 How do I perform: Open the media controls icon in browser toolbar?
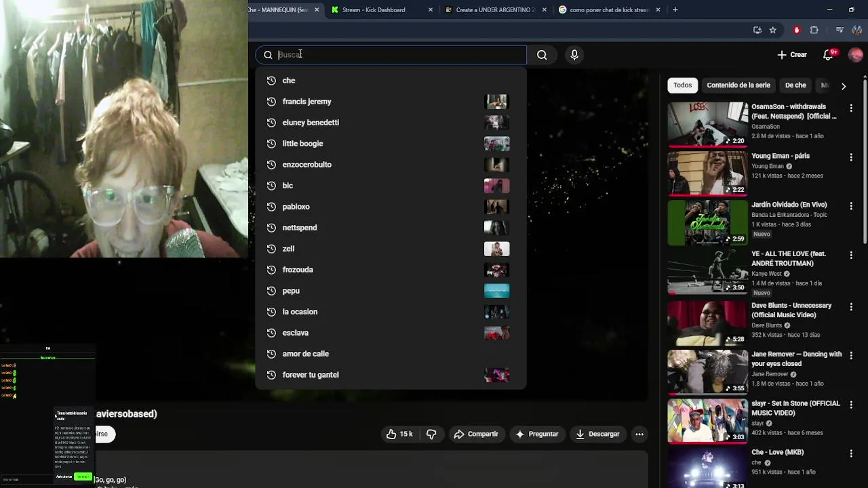[840, 30]
